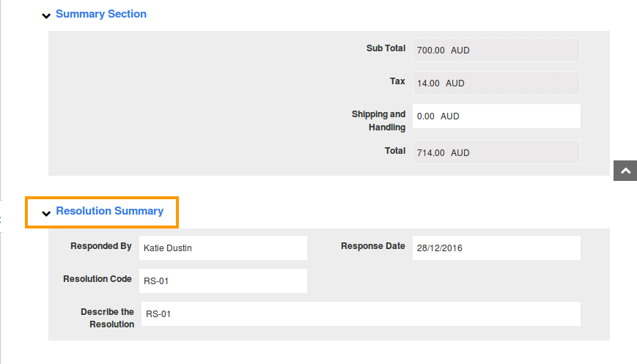Collapse the Summary Section chevron arrow

pyautogui.click(x=46, y=16)
